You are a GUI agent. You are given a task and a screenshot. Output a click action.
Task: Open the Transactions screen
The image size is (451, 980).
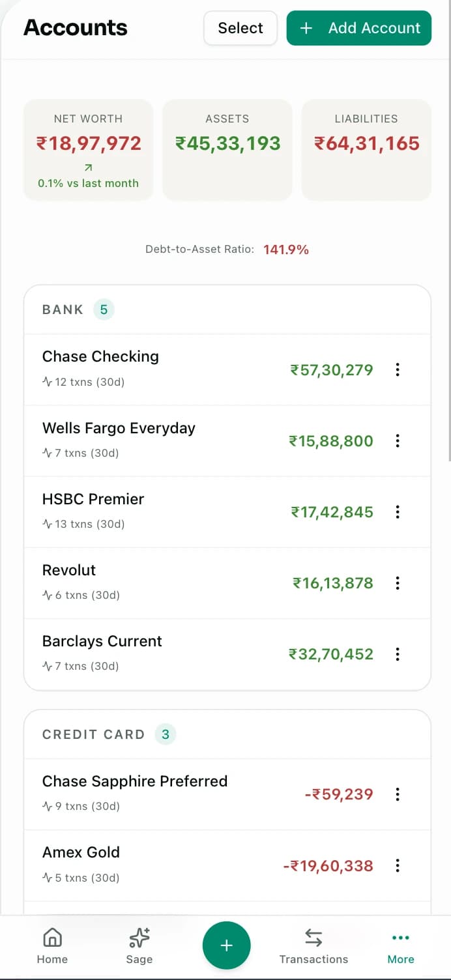(314, 946)
